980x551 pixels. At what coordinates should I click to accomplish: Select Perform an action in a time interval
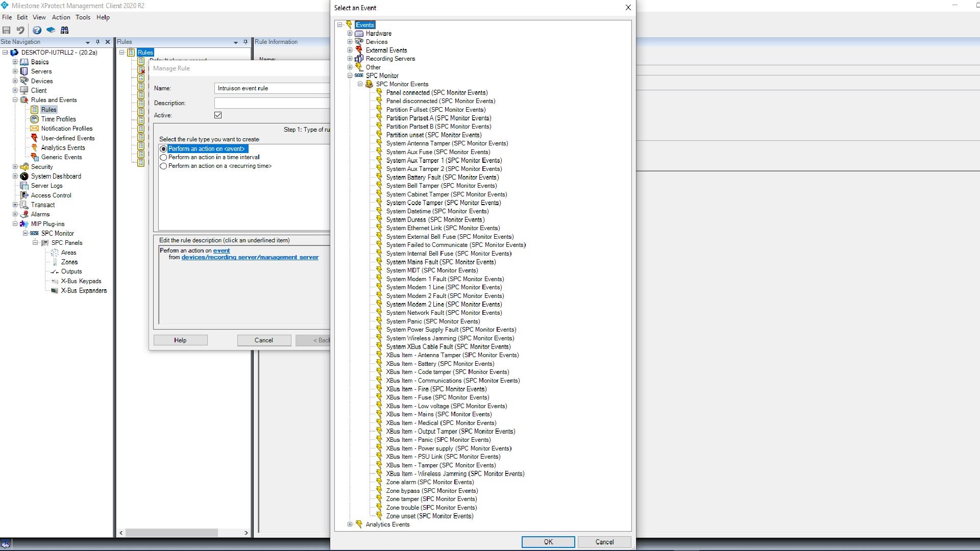pos(163,158)
